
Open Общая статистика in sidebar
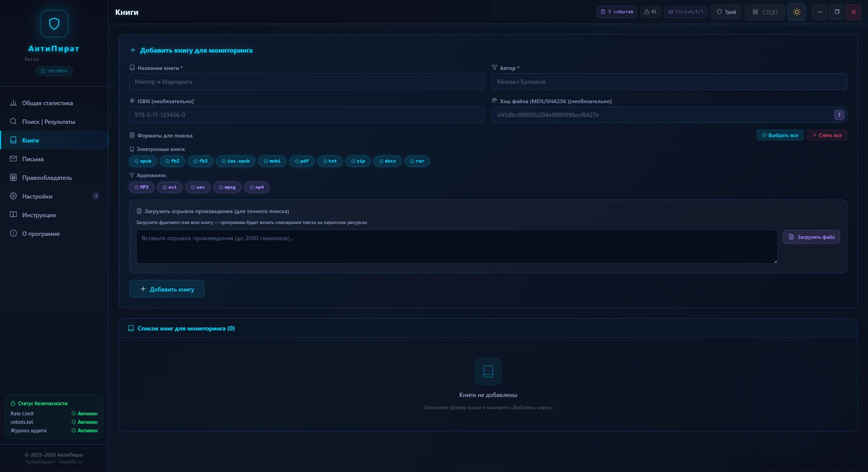(54, 103)
